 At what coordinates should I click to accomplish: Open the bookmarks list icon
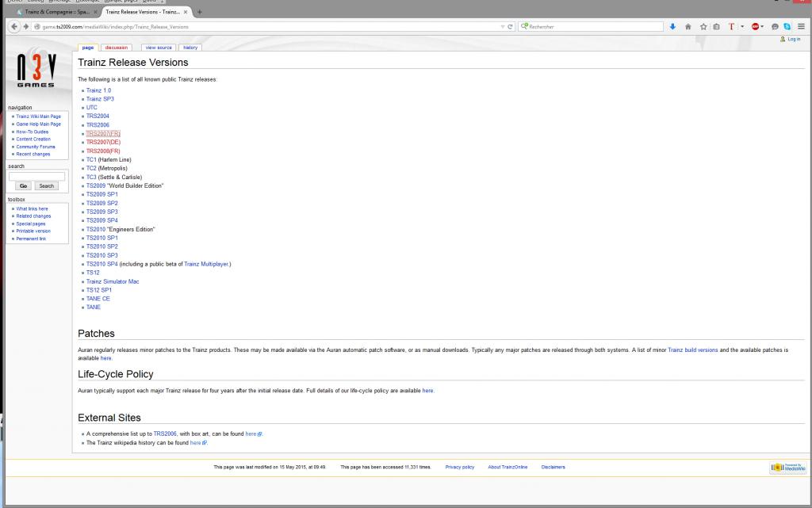716,26
